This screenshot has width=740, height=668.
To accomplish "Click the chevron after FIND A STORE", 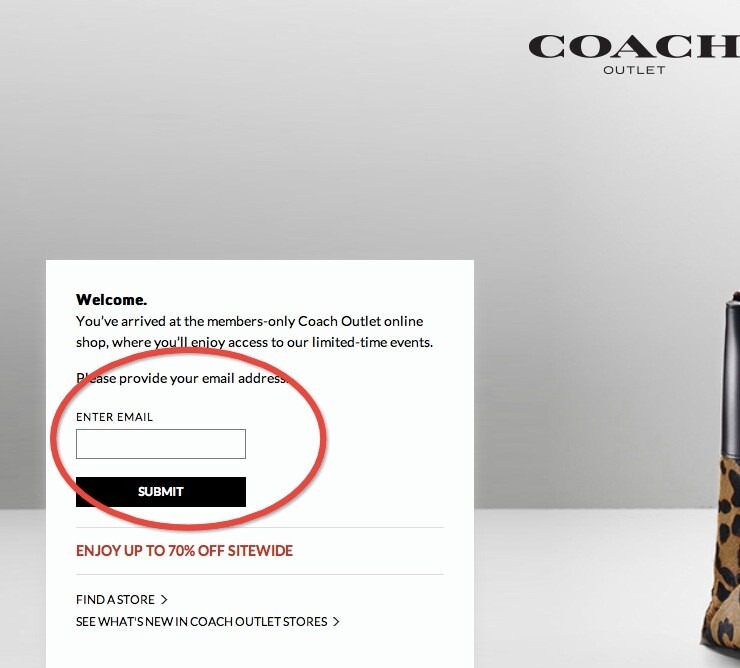I will (x=164, y=600).
